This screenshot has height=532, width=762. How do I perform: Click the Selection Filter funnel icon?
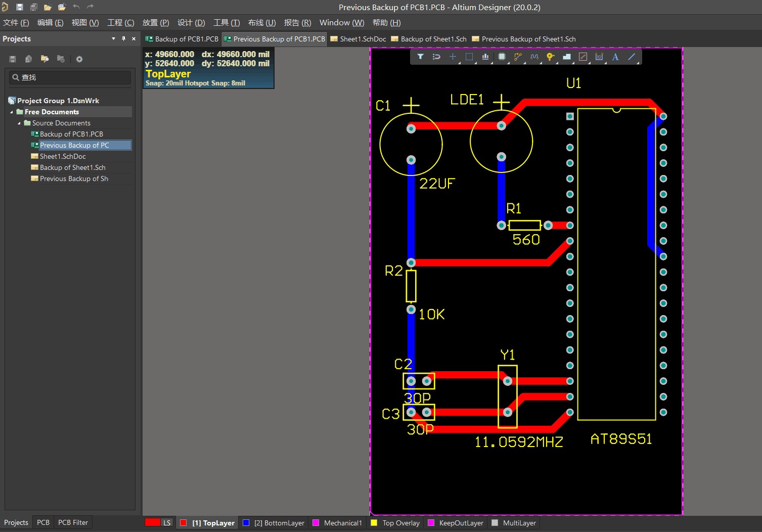click(x=420, y=57)
